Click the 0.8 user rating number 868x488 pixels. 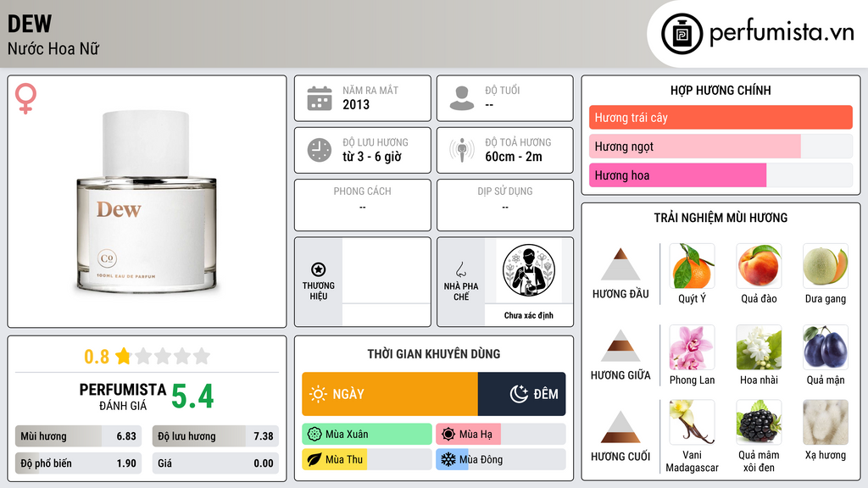pos(97,357)
